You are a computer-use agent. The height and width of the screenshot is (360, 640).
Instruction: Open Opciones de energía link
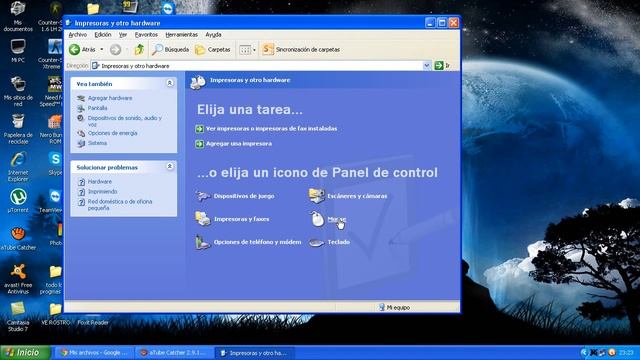[x=113, y=133]
